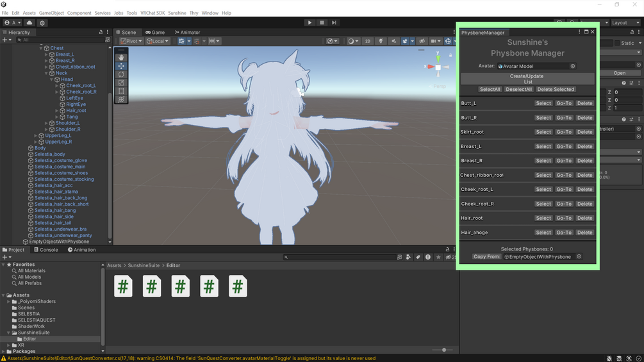Tick the Static checkbox in Inspector
The width and height of the screenshot is (644, 362).
pos(617,43)
